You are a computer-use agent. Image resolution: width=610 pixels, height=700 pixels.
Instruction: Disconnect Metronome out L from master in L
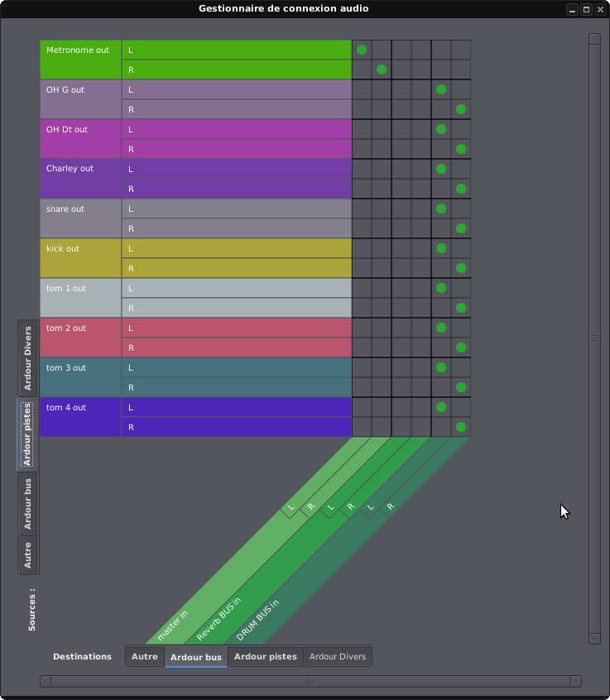[362, 50]
